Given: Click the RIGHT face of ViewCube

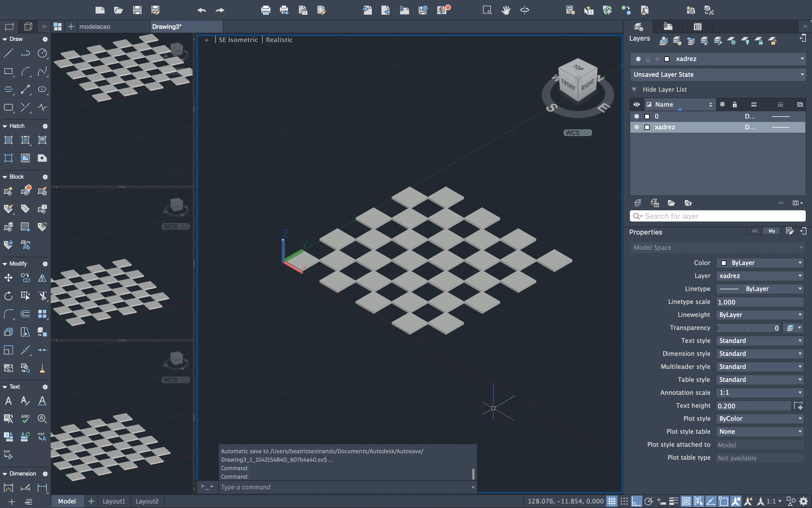Looking at the screenshot, I should click(x=588, y=85).
